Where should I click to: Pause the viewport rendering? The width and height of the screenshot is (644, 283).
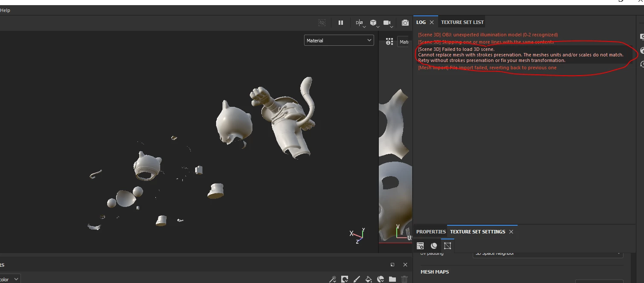coord(341,23)
